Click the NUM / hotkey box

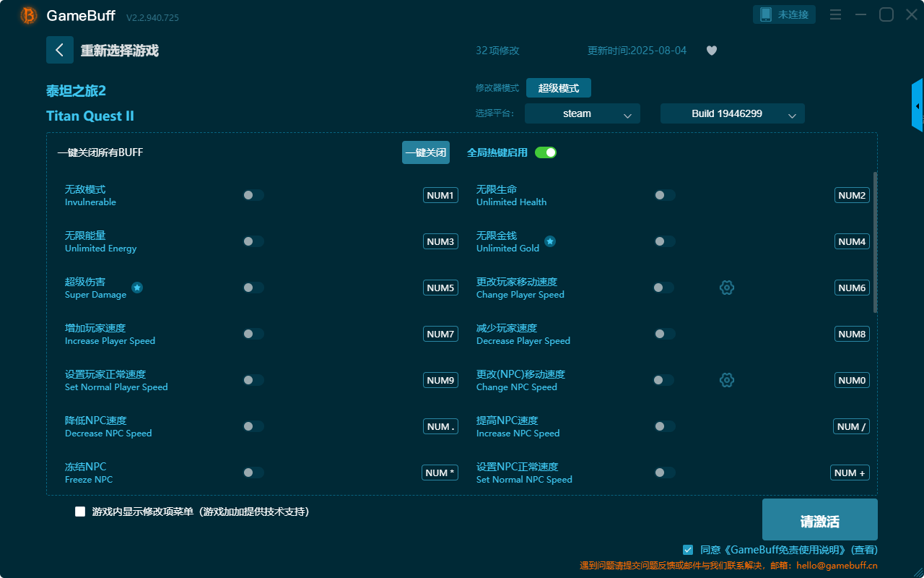coord(851,426)
